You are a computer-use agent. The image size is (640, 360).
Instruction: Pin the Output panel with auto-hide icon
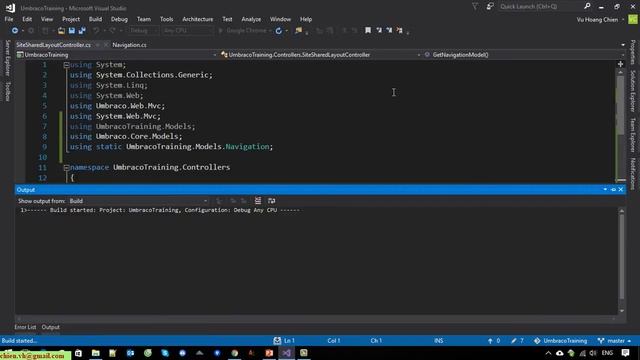[x=613, y=190]
